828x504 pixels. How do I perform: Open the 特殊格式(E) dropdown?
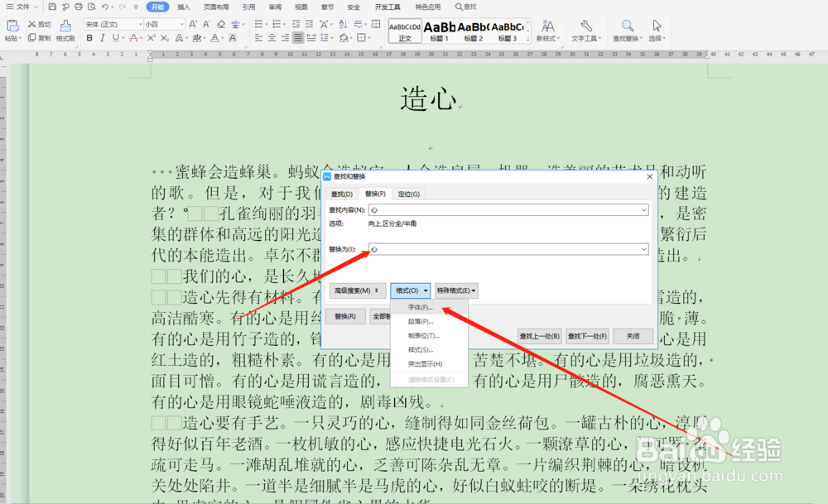[x=456, y=290]
